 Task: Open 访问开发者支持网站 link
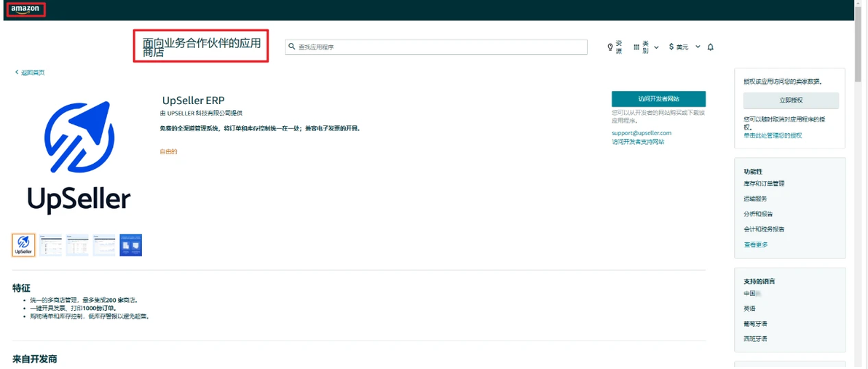tap(638, 142)
